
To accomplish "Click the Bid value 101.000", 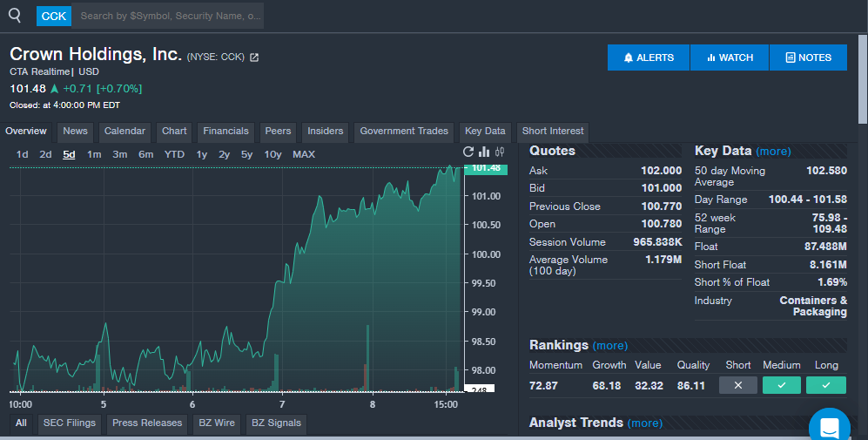I will tap(662, 188).
